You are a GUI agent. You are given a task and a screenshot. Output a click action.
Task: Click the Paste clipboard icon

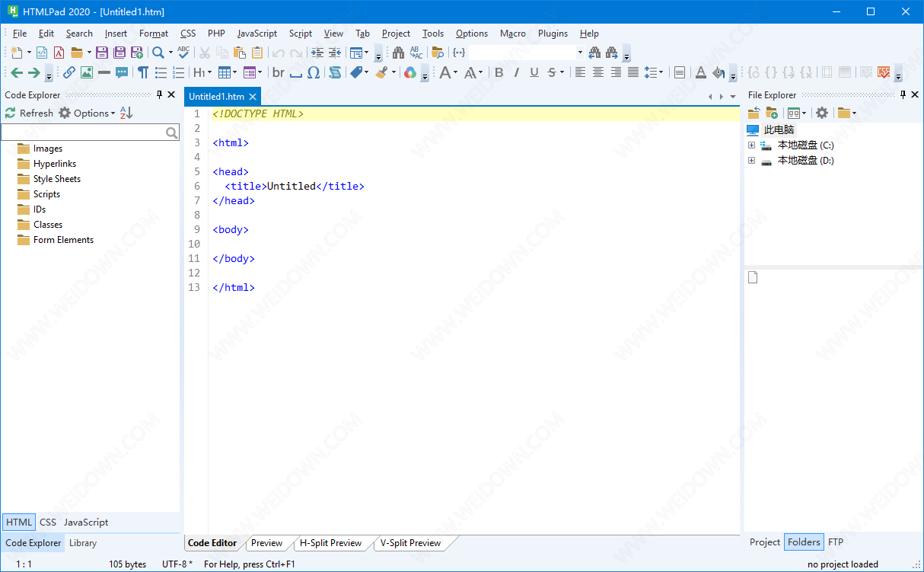[240, 53]
